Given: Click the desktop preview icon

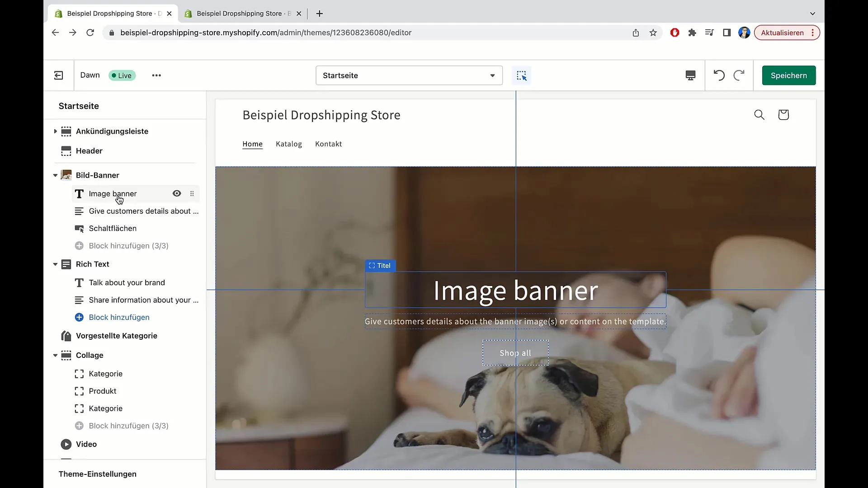Looking at the screenshot, I should click(x=690, y=75).
